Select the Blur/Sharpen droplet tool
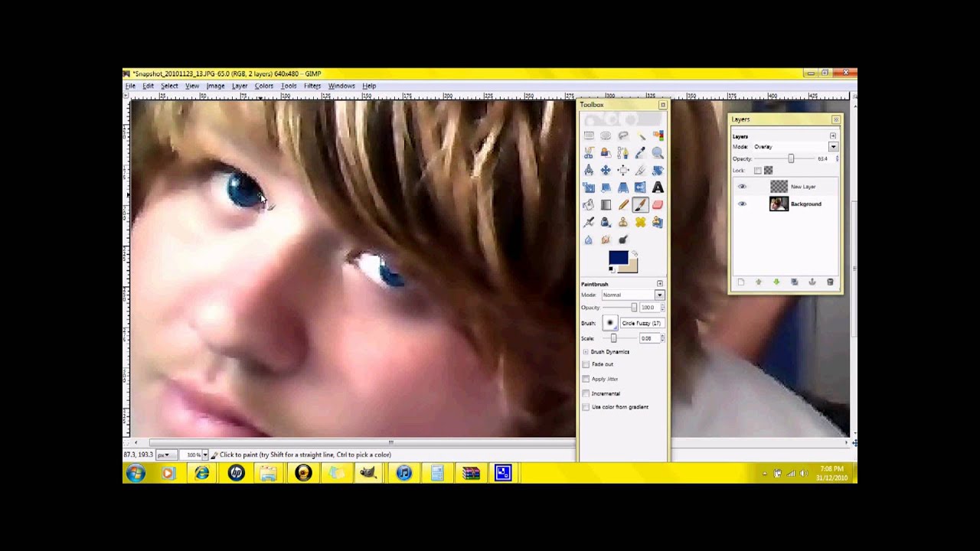The height and width of the screenshot is (551, 980). (589, 240)
